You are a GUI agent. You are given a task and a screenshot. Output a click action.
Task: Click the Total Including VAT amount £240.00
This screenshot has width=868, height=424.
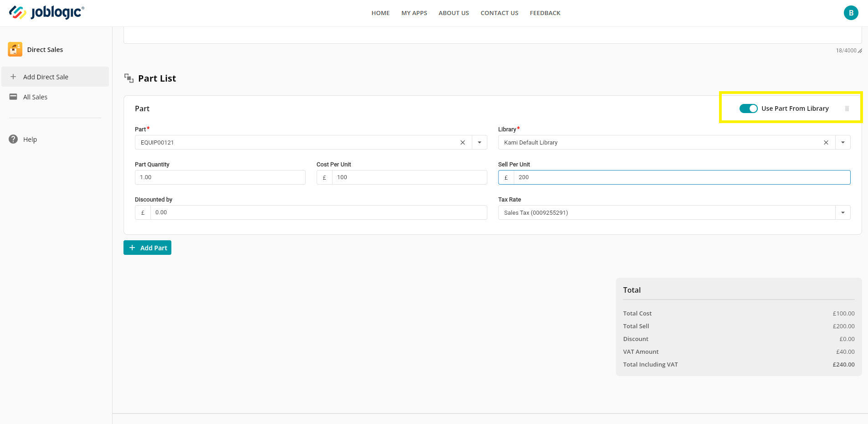pos(843,364)
